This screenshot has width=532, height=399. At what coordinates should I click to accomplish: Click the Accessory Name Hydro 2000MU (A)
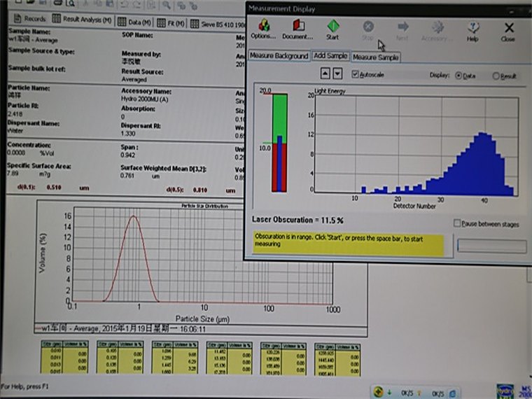coord(144,99)
